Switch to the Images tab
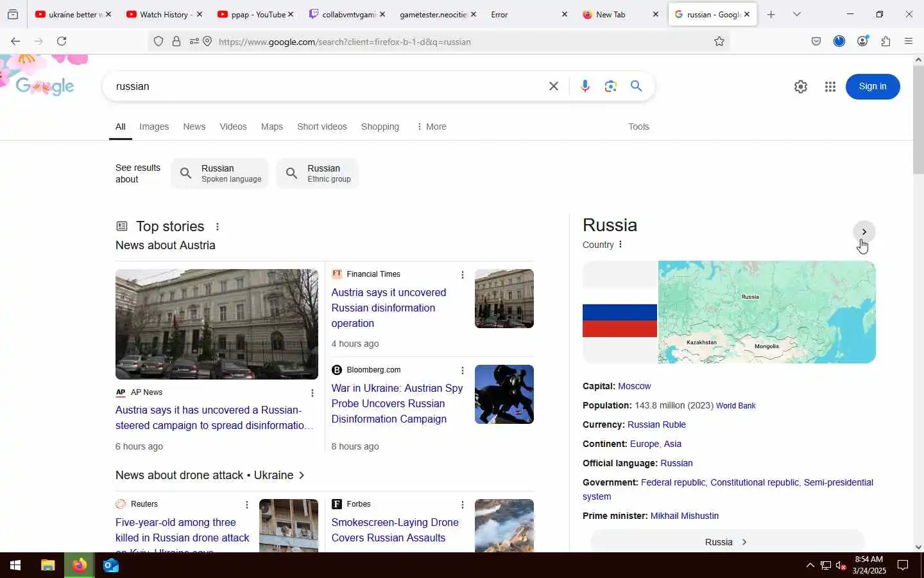This screenshot has width=924, height=578. 154,127
